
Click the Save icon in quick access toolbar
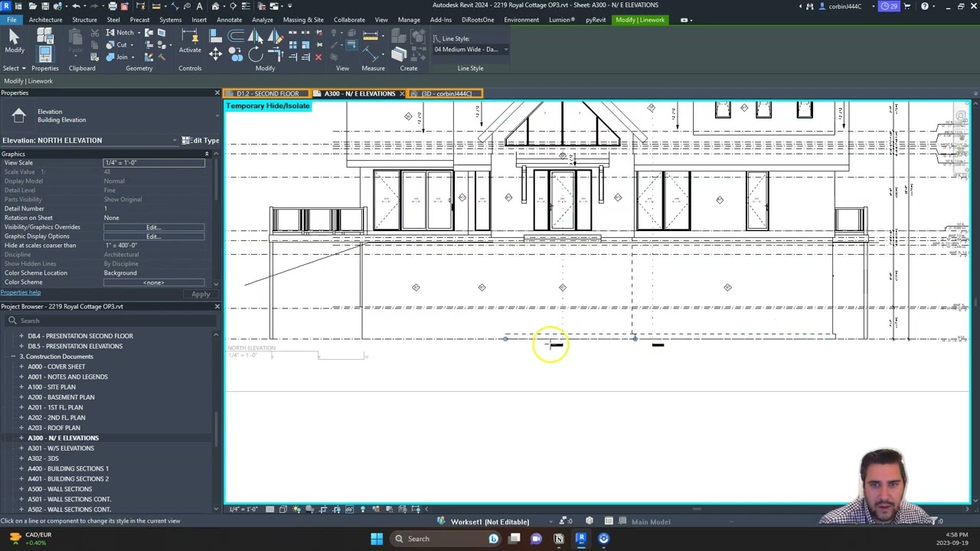[x=45, y=5]
